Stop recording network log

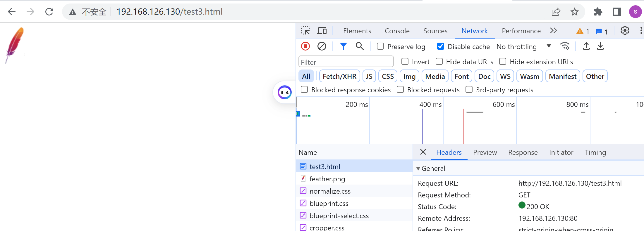coord(305,46)
